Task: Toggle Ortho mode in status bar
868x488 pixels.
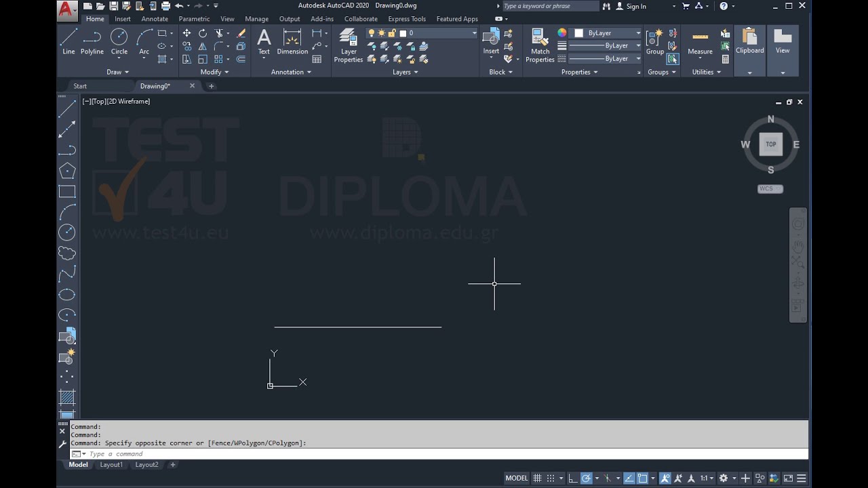Action: (x=573, y=479)
